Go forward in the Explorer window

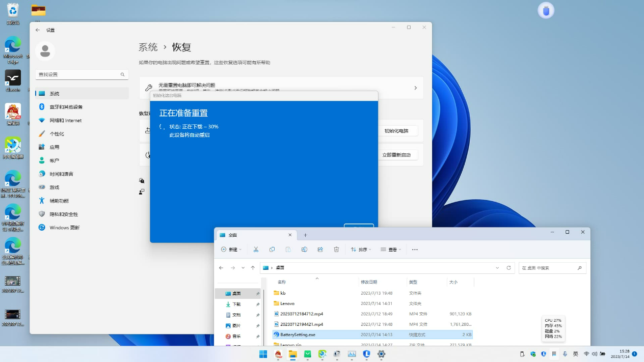pyautogui.click(x=233, y=268)
